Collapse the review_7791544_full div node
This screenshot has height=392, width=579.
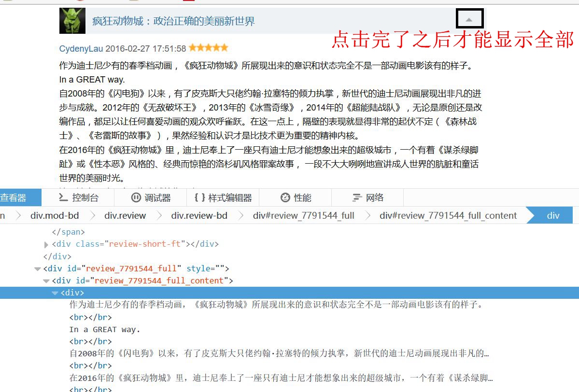coord(37,269)
